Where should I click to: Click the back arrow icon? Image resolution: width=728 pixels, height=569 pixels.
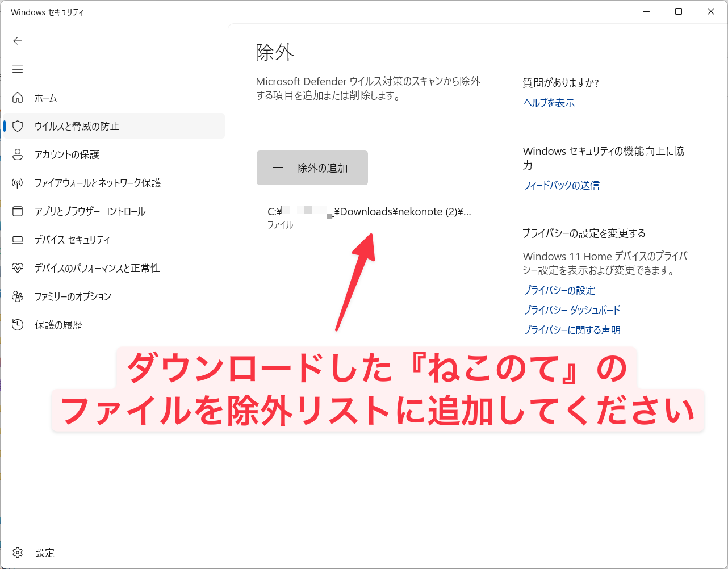click(18, 41)
